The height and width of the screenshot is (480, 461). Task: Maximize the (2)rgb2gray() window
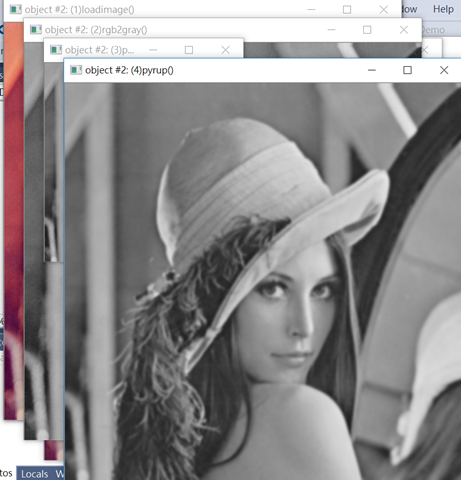click(x=367, y=30)
